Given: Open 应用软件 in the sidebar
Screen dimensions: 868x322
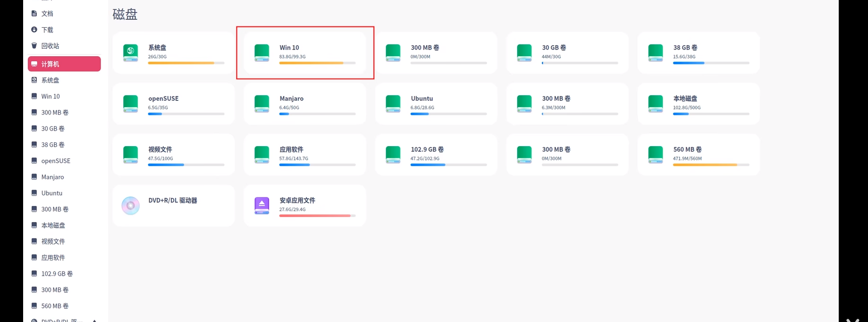Looking at the screenshot, I should pos(64,257).
